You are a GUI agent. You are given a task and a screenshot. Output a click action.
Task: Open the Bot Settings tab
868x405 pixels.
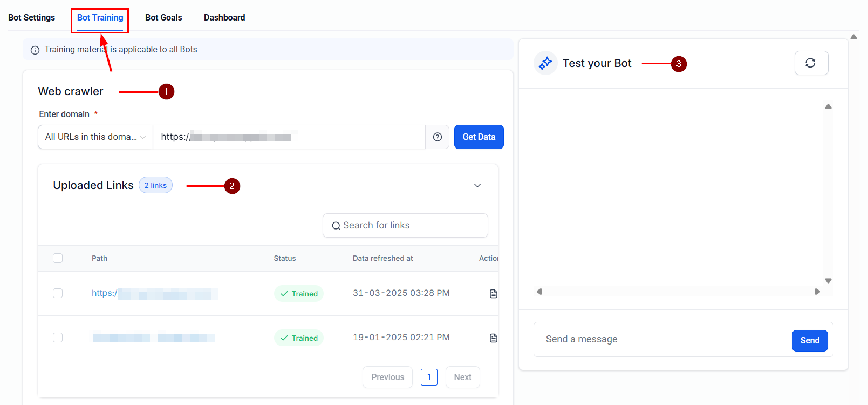pos(32,18)
